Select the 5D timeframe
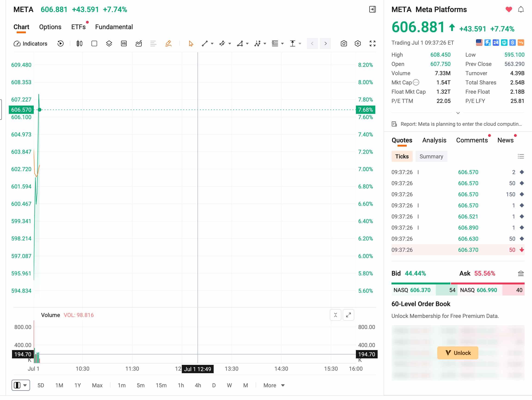Screen dimensions: 532x400 pyautogui.click(x=41, y=385)
